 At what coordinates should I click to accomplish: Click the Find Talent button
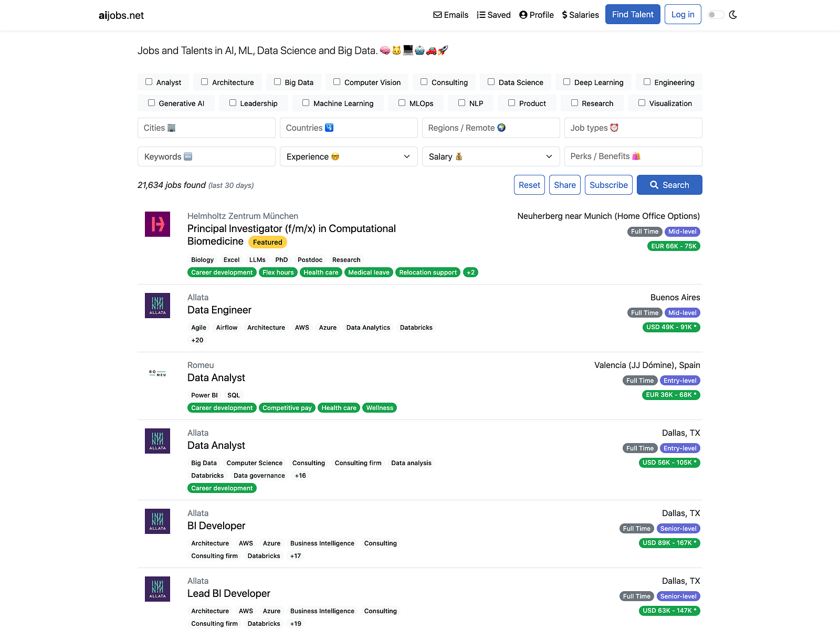(633, 14)
